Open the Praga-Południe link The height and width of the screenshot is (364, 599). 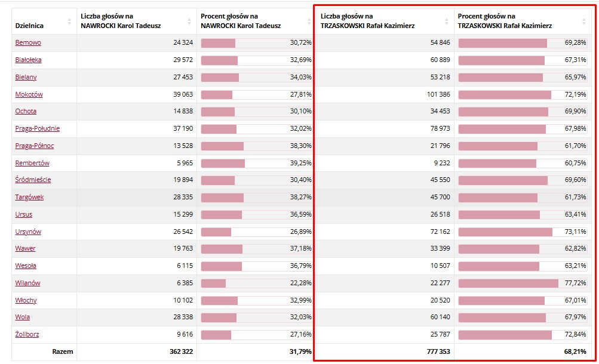pyautogui.click(x=38, y=128)
